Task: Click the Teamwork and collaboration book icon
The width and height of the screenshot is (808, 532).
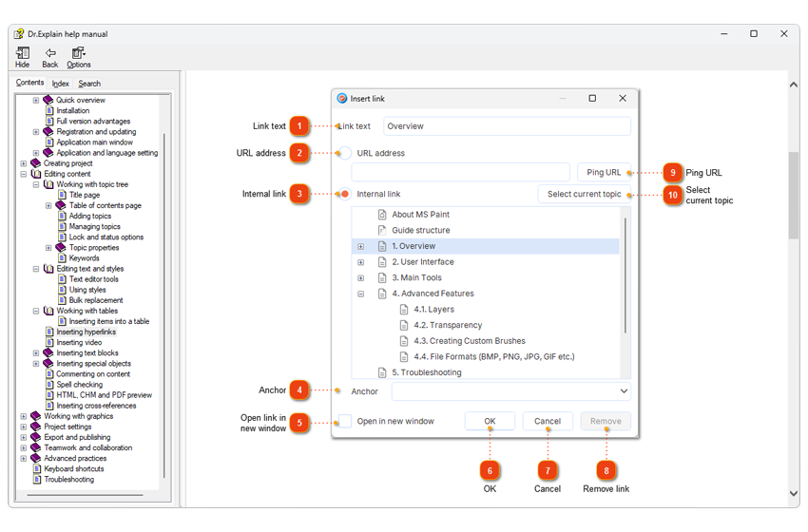Action: point(35,447)
